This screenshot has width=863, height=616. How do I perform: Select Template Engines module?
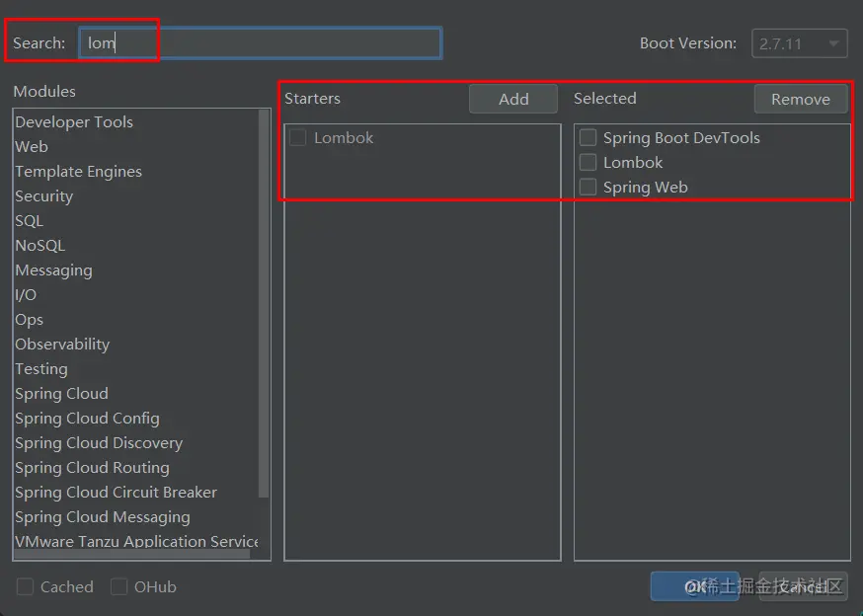pos(78,171)
